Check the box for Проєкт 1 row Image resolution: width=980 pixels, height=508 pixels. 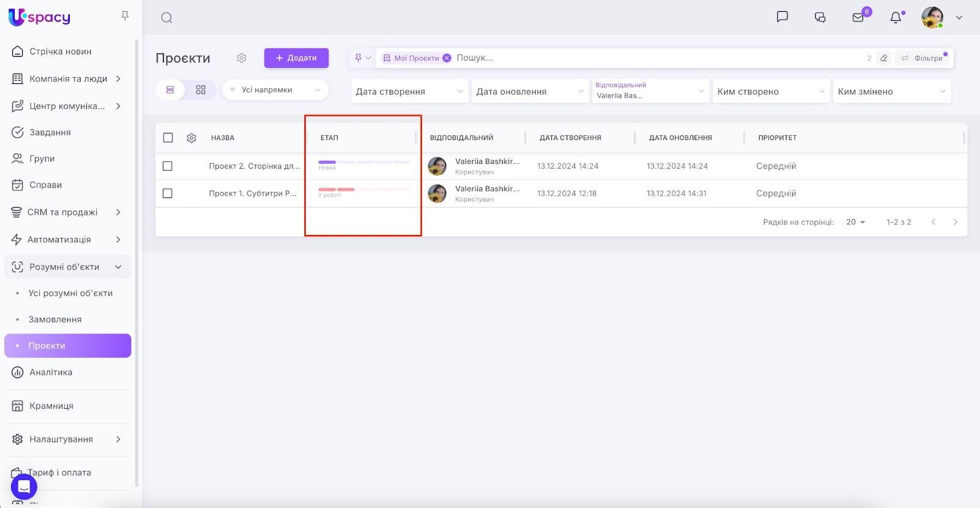pyautogui.click(x=168, y=193)
